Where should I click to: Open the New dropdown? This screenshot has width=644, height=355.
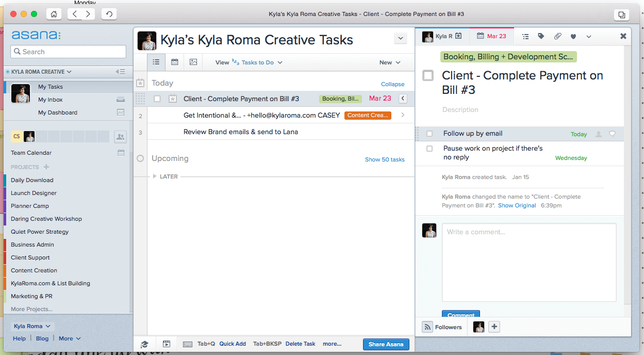[390, 62]
